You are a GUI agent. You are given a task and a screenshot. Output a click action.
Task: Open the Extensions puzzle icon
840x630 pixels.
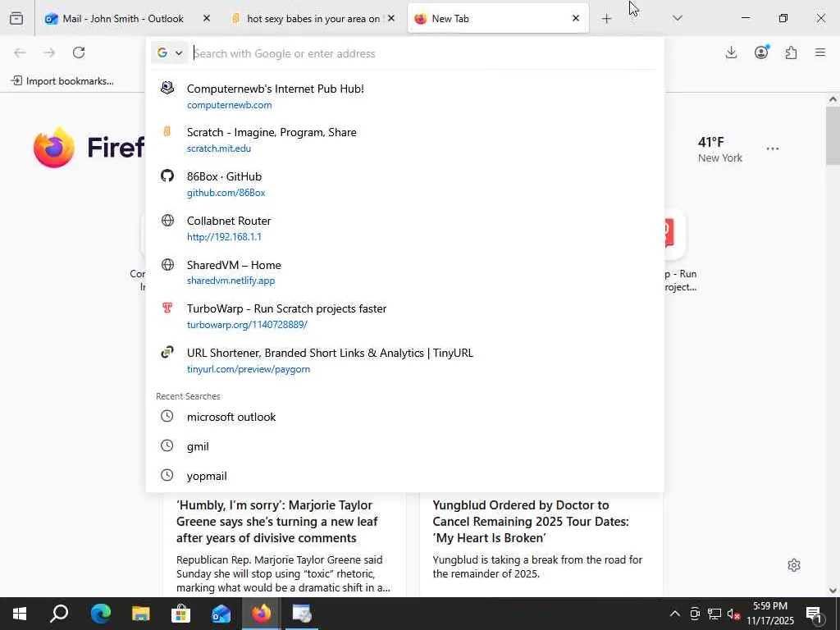click(791, 52)
